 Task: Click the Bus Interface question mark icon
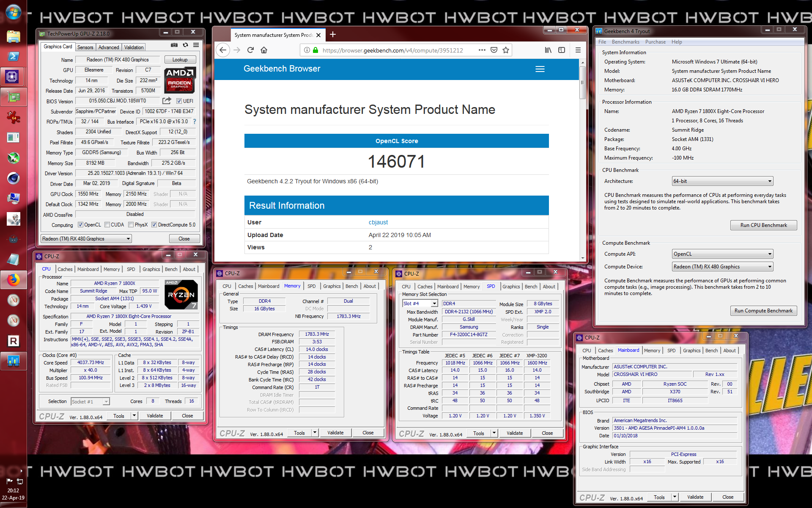(x=195, y=121)
